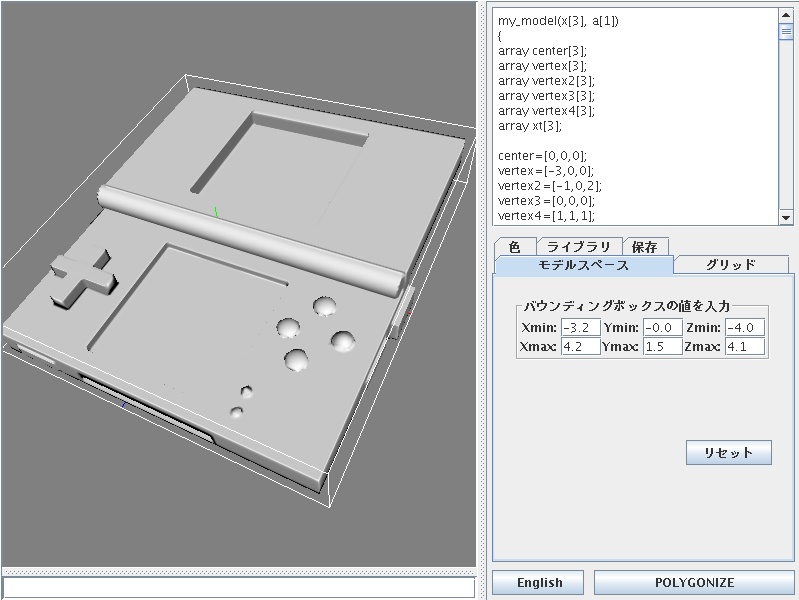Click the code editor scrollbar thumb
The height and width of the screenshot is (600, 799).
tap(786, 31)
